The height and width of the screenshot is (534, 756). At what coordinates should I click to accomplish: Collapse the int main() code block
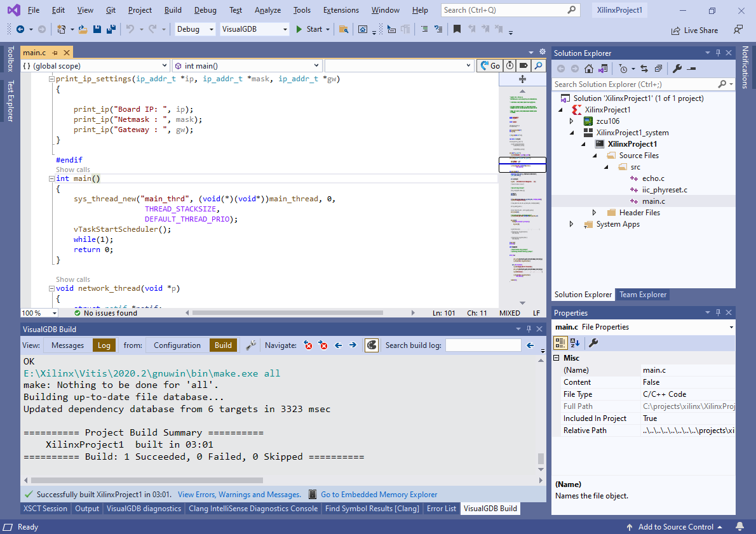coord(51,179)
